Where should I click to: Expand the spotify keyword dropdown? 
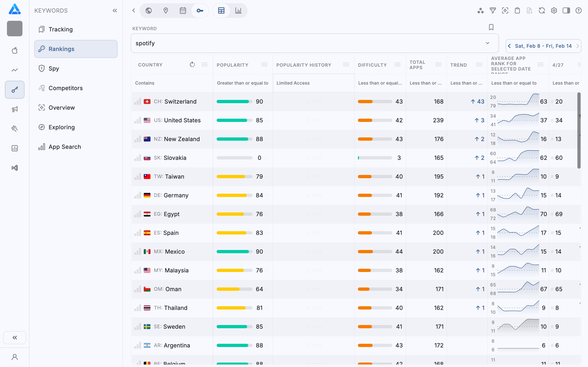[487, 43]
